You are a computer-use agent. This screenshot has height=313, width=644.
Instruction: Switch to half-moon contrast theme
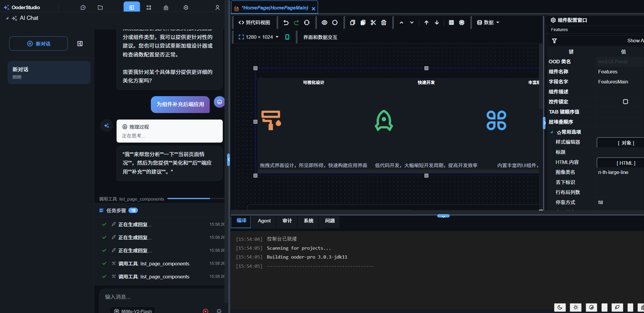[x=591, y=307]
